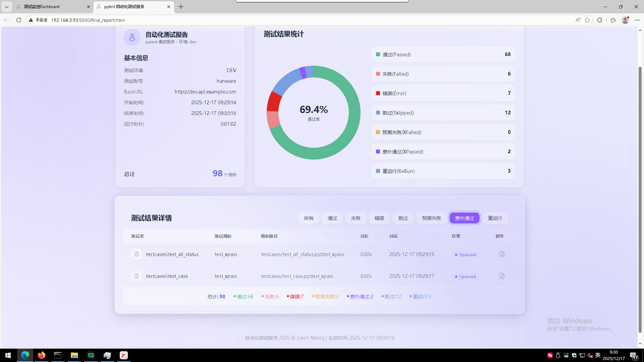Click file icon beside testcases\test_case
644x362 pixels.
[137, 276]
